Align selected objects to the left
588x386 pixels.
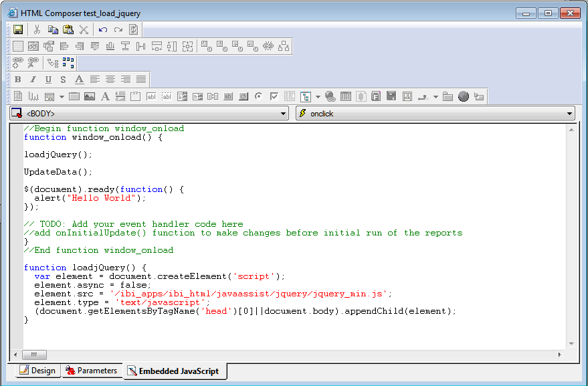coord(64,46)
